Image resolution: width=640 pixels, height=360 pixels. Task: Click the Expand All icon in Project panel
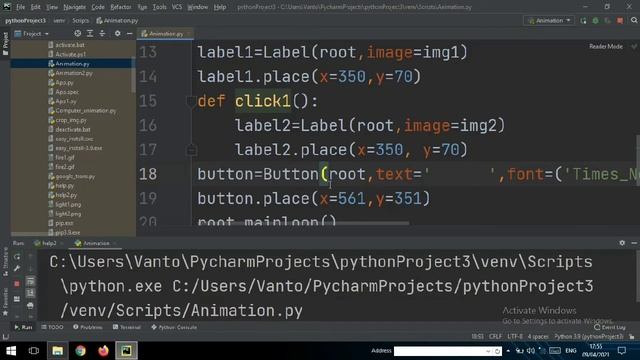click(90, 33)
